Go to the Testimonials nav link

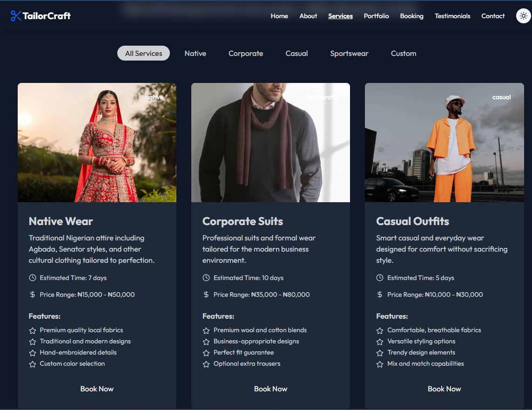point(452,16)
